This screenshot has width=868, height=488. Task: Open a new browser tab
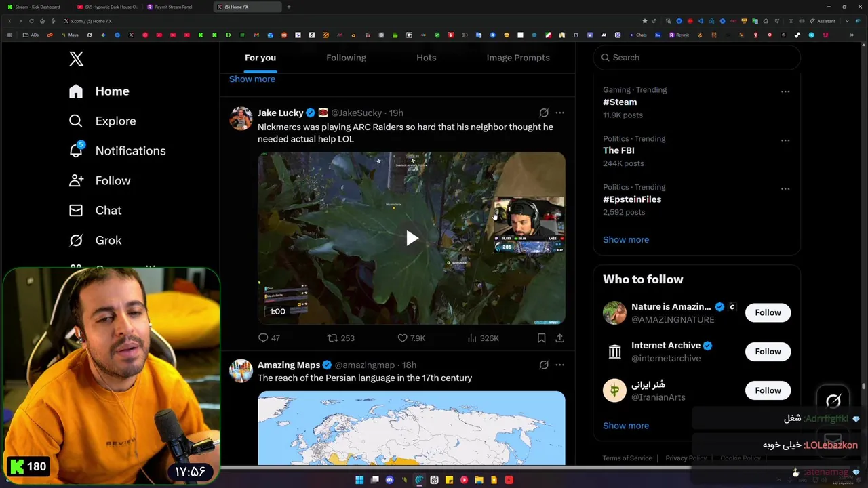289,7
